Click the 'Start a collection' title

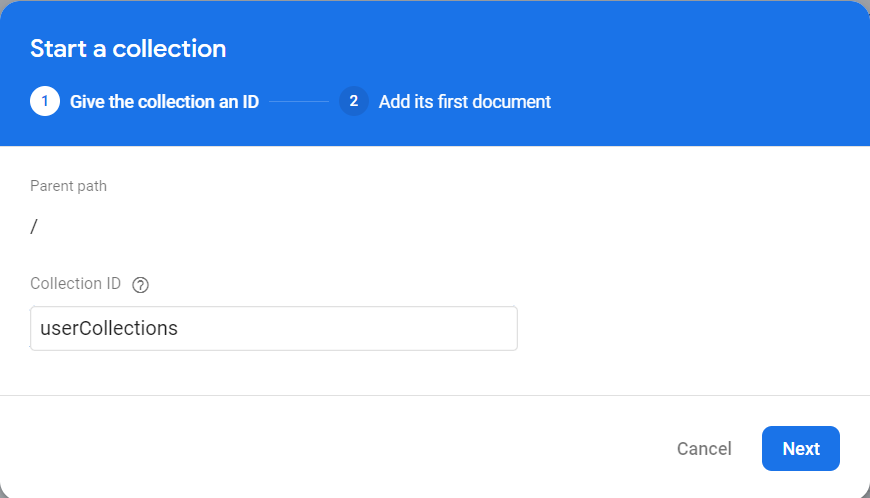coord(128,49)
